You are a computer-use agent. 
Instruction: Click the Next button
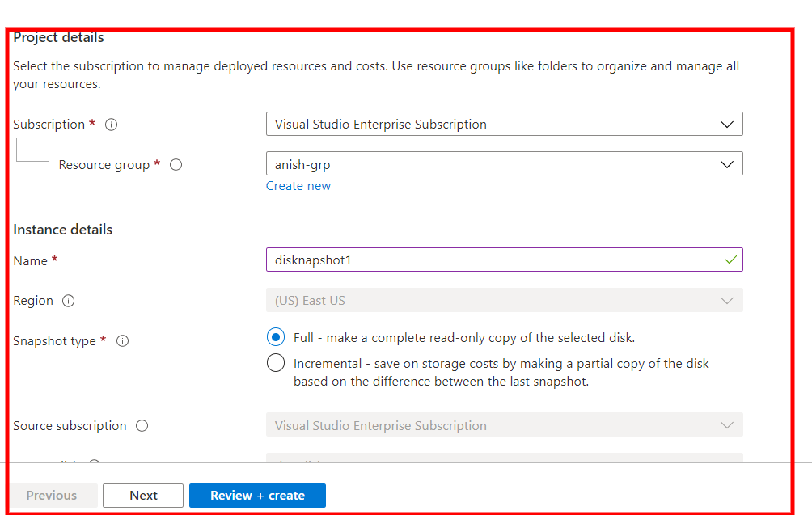142,495
